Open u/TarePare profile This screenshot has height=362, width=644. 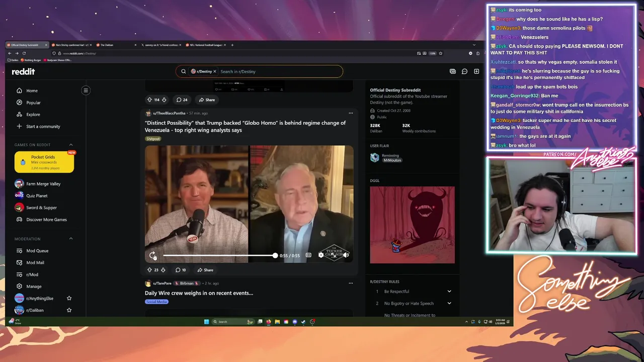(162, 283)
